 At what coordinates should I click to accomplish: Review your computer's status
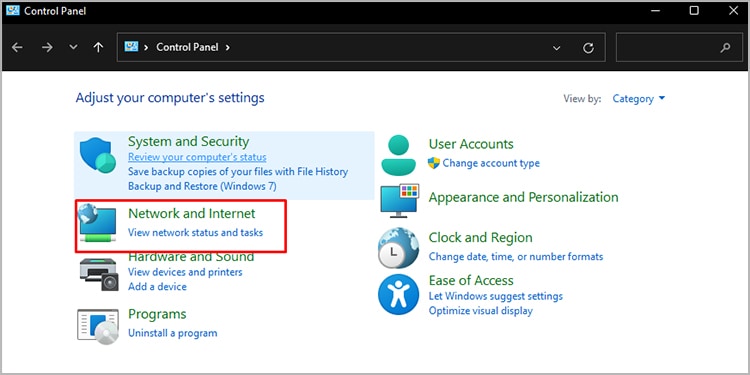coord(197,157)
